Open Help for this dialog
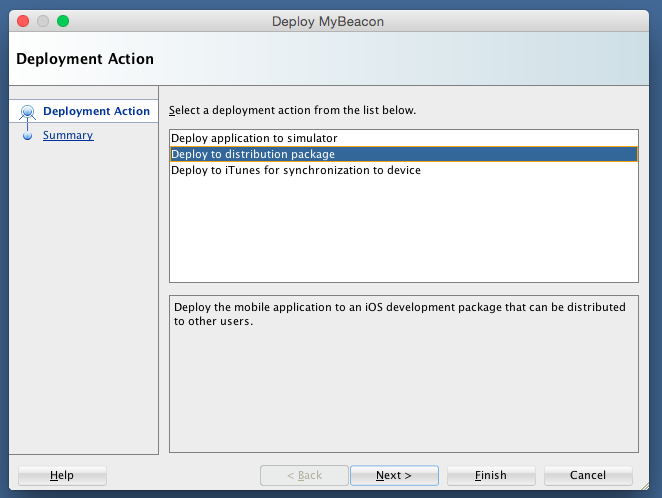Viewport: 662px width, 498px height. 62,475
